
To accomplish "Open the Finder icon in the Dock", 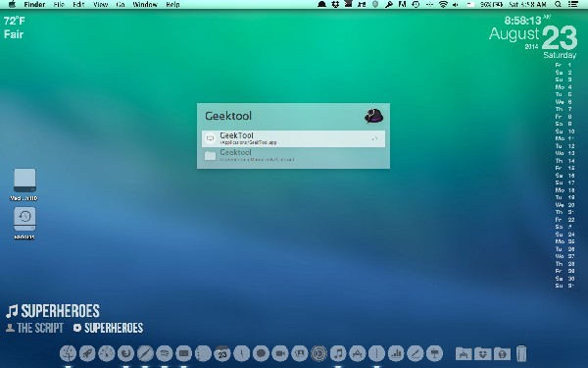I will tap(68, 353).
